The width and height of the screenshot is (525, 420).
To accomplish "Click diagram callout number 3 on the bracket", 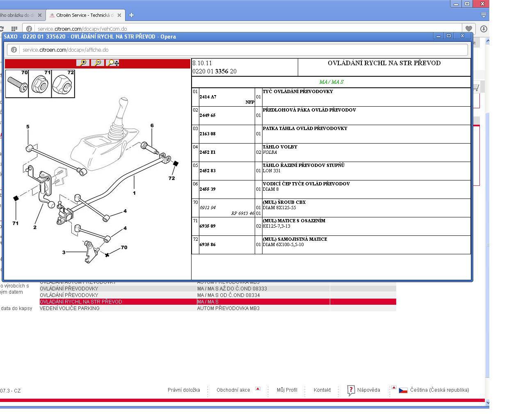I will pos(64,252).
